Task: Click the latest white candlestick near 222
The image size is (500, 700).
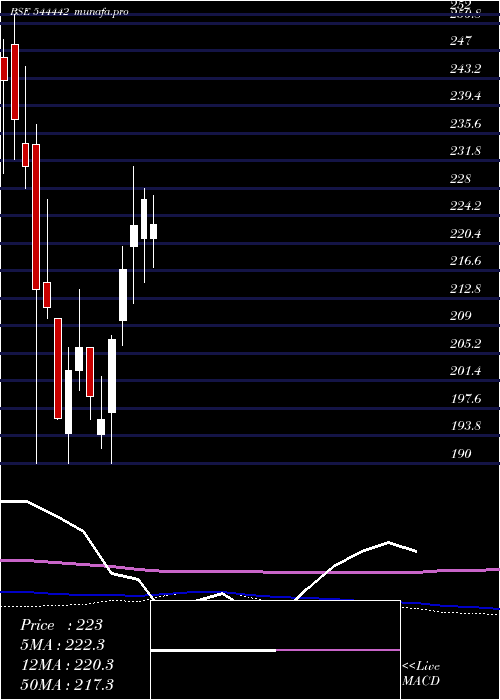Action: (153, 232)
